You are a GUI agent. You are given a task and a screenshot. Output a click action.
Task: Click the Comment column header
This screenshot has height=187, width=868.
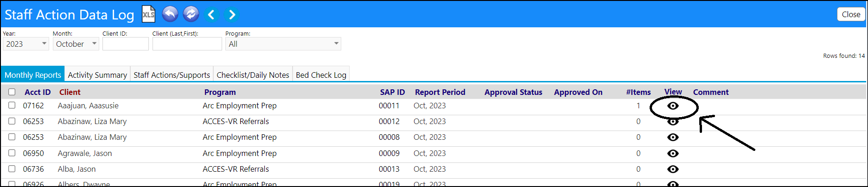point(711,92)
